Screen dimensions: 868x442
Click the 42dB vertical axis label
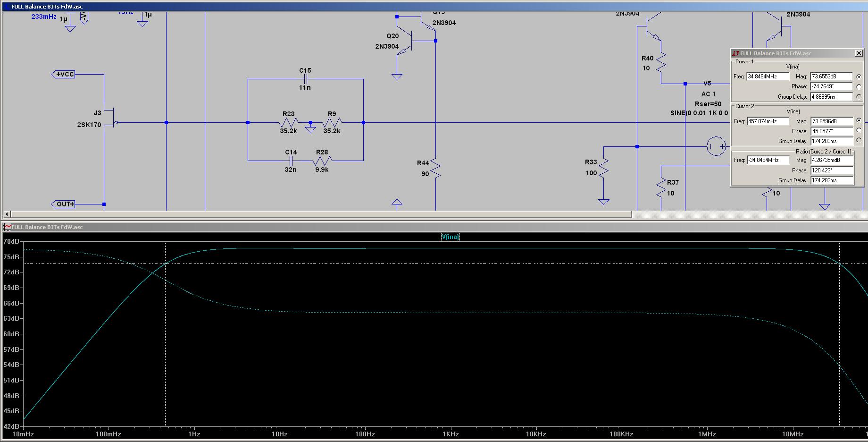pos(11,426)
